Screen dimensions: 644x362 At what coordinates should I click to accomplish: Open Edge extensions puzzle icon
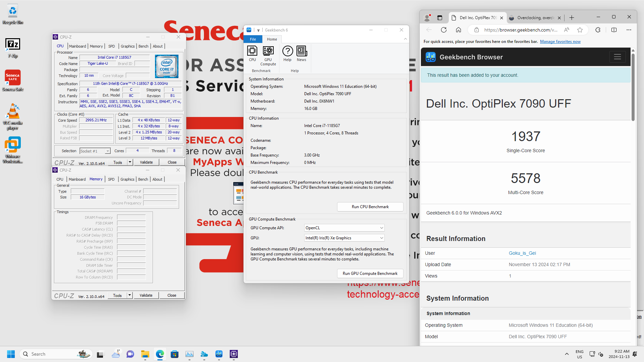pos(598,30)
